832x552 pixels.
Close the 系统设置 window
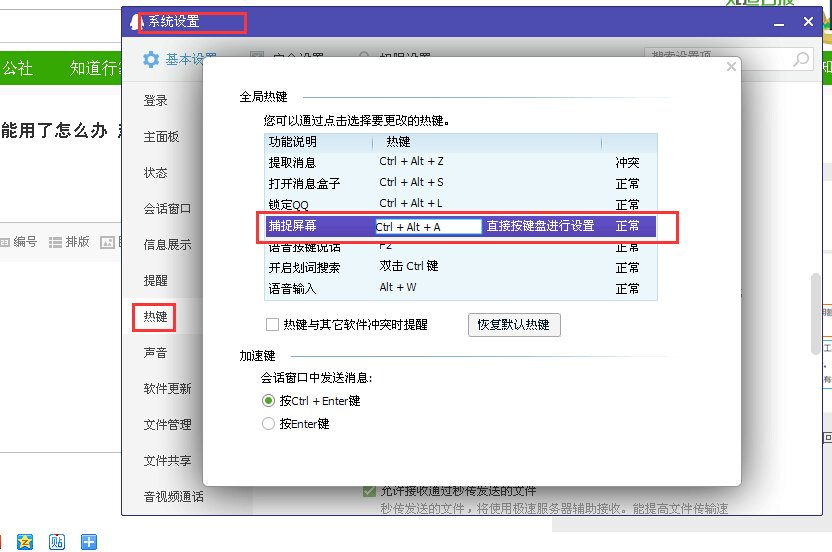(x=808, y=22)
